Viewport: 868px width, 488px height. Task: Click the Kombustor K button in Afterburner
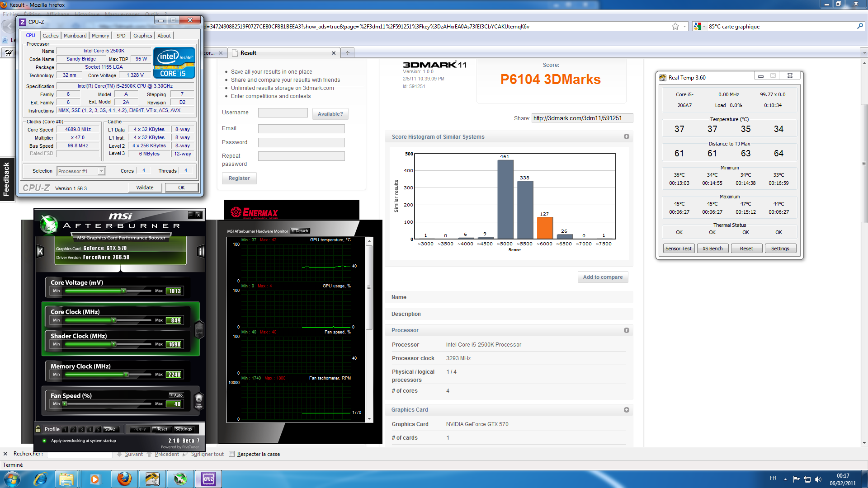click(x=40, y=251)
